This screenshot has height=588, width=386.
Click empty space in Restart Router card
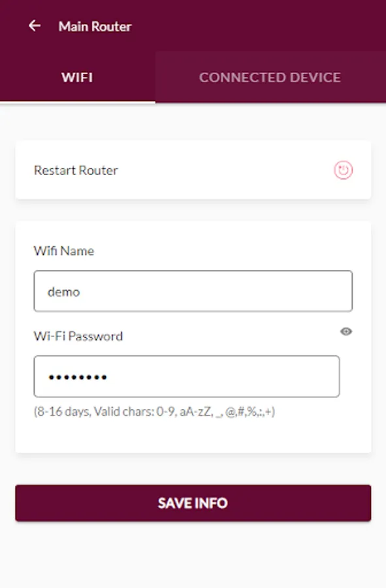pyautogui.click(x=225, y=171)
